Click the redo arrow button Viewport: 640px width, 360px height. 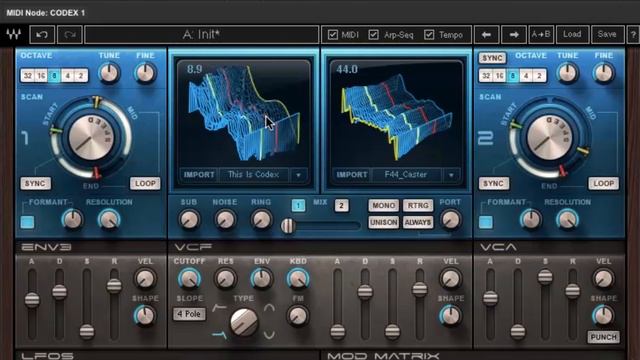pyautogui.click(x=70, y=35)
